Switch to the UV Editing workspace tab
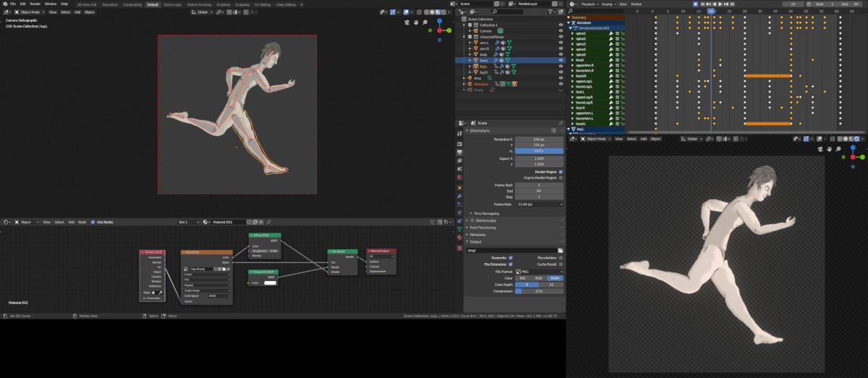Screen dimensions: 868x378 pos(262,4)
